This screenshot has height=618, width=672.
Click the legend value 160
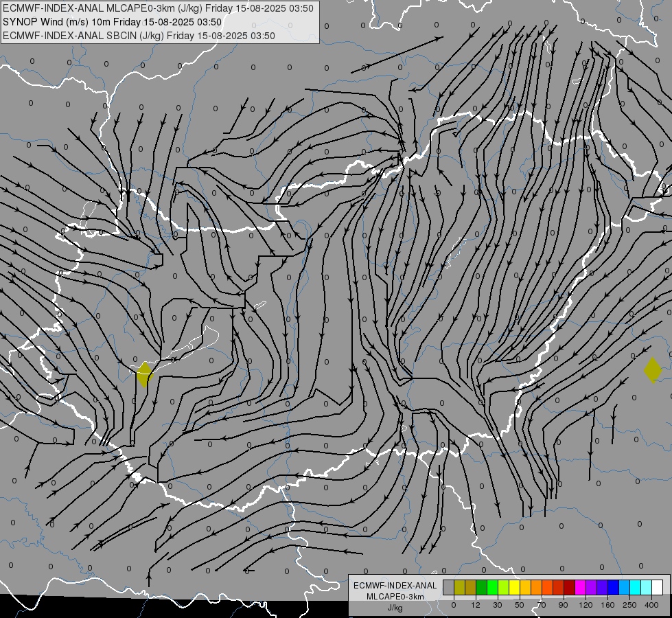607,605
